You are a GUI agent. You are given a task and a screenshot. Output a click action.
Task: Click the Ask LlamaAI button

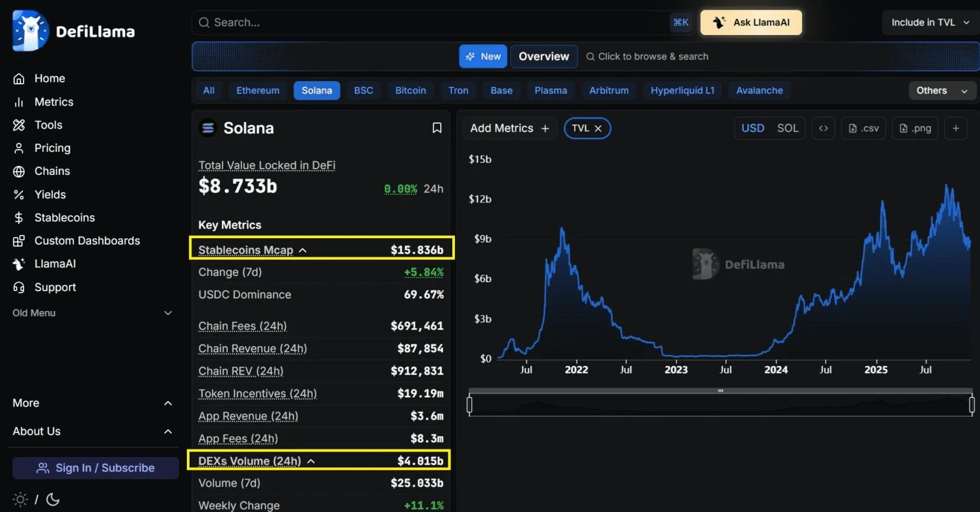coord(751,22)
